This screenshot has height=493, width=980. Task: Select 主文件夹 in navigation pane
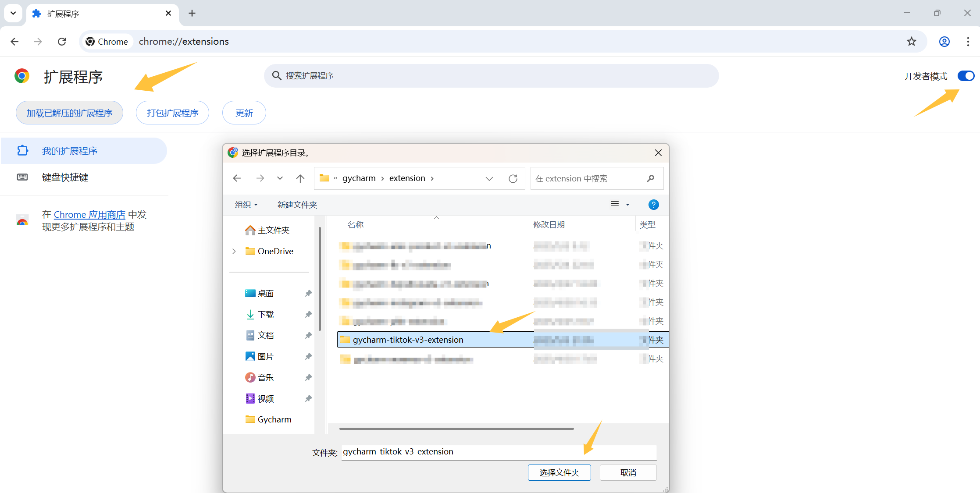coord(267,230)
